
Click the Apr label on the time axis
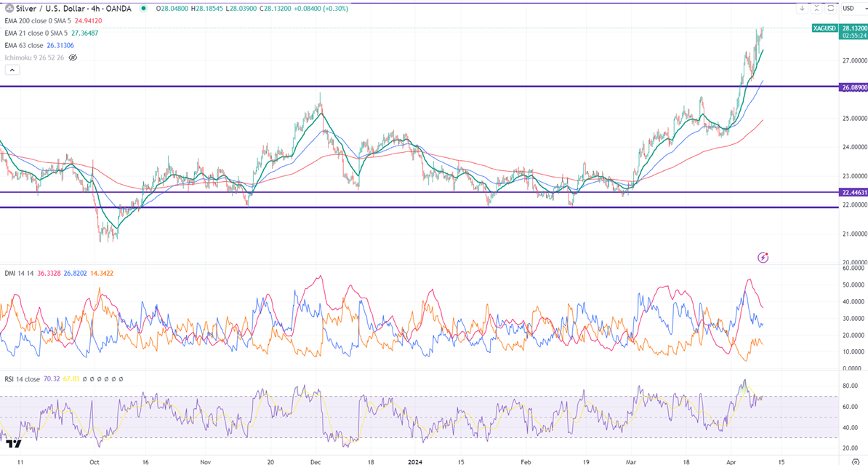click(x=731, y=461)
